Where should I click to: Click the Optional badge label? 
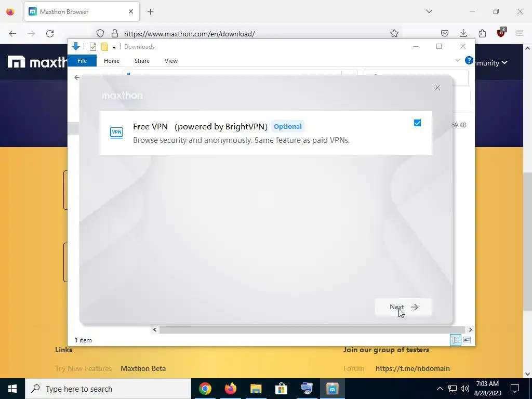(x=288, y=127)
